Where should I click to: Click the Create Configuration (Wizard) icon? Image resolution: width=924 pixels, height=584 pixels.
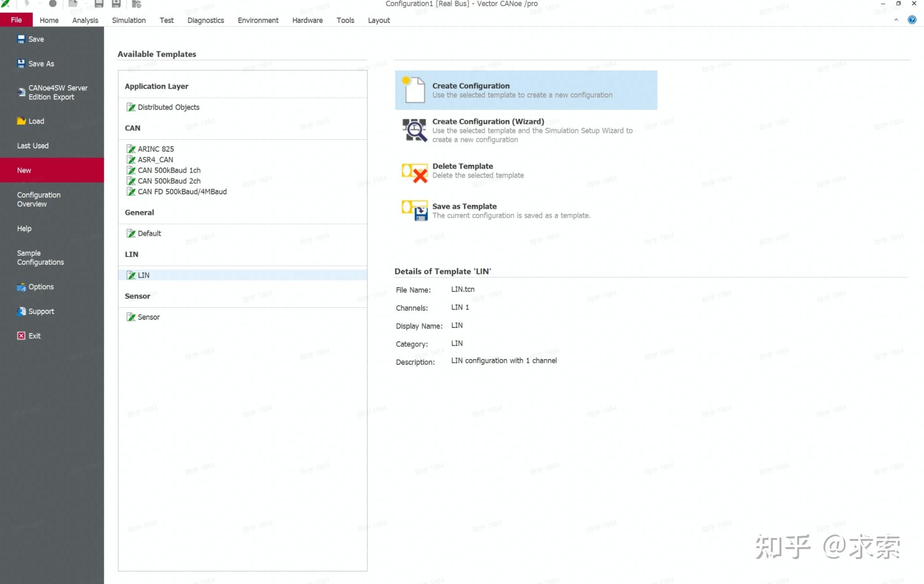(414, 130)
